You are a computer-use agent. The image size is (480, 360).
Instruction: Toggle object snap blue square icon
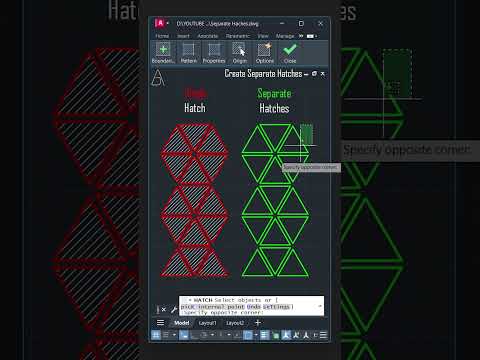[248, 335]
